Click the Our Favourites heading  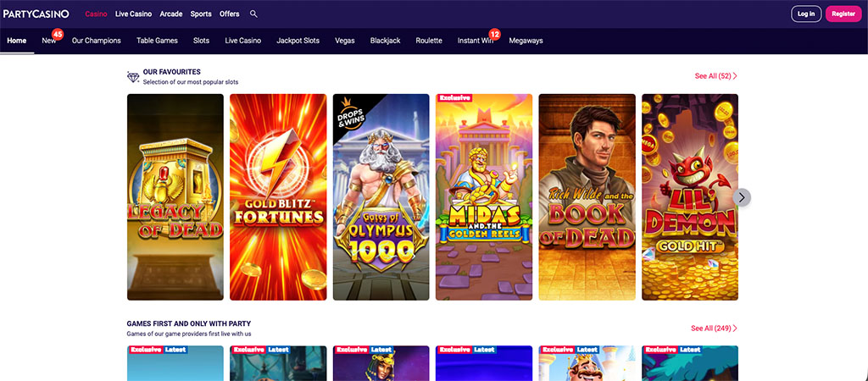point(171,72)
